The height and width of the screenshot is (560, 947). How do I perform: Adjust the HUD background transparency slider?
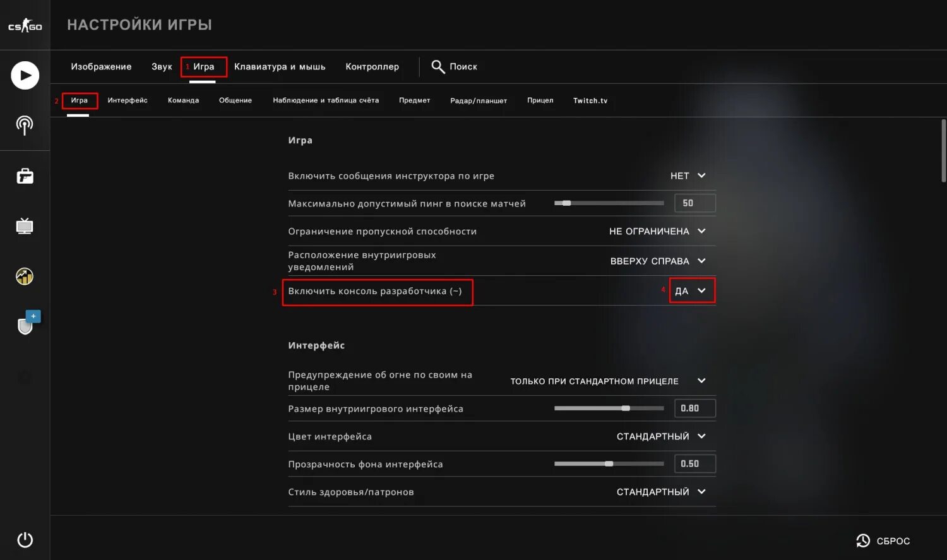609,464
